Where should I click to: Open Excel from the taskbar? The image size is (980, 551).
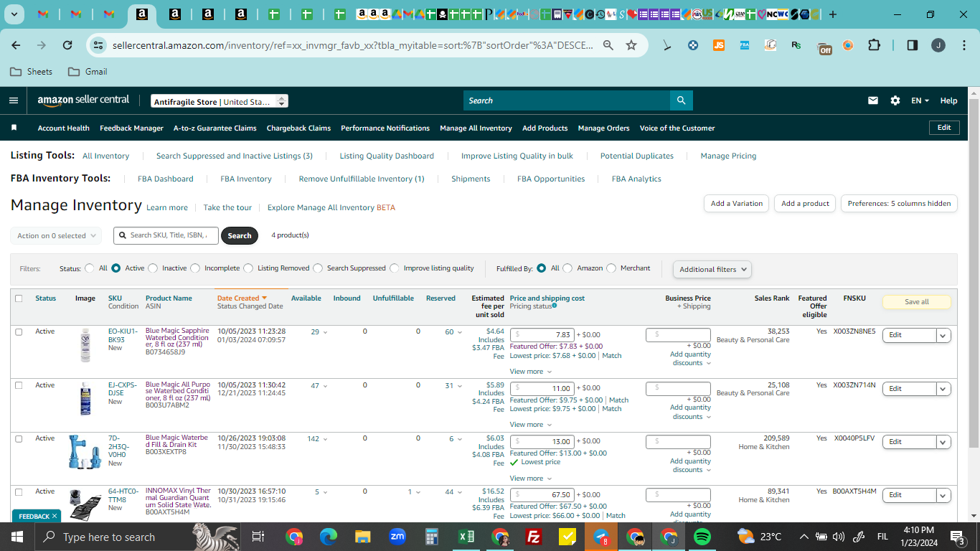(x=466, y=537)
